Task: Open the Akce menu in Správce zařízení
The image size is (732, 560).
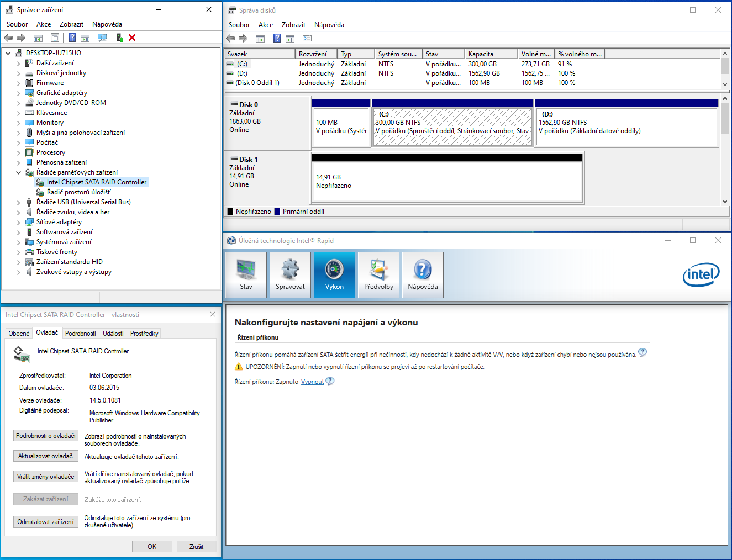Action: point(44,24)
